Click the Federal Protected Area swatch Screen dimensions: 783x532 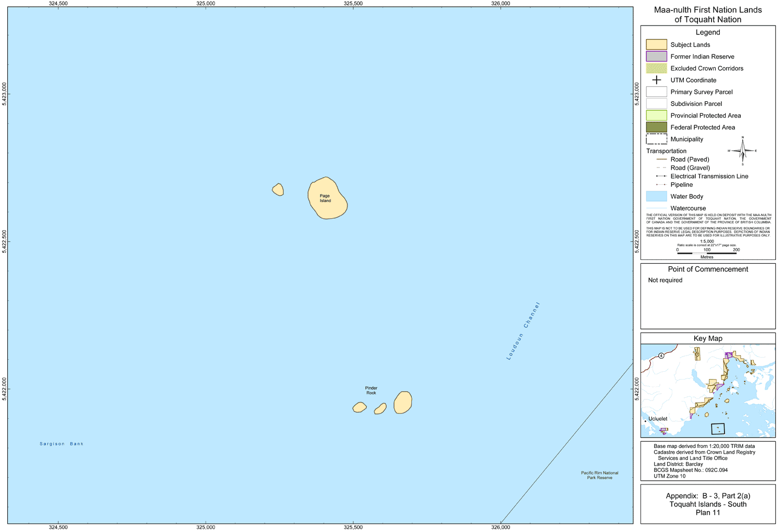(656, 127)
